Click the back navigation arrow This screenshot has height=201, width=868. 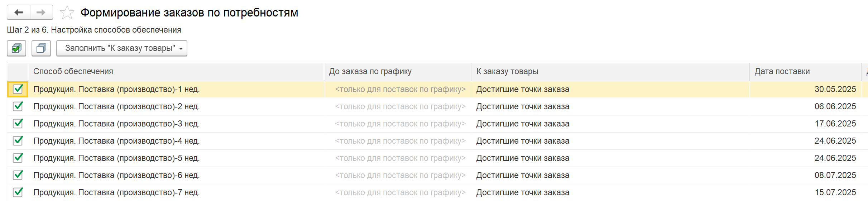point(19,13)
